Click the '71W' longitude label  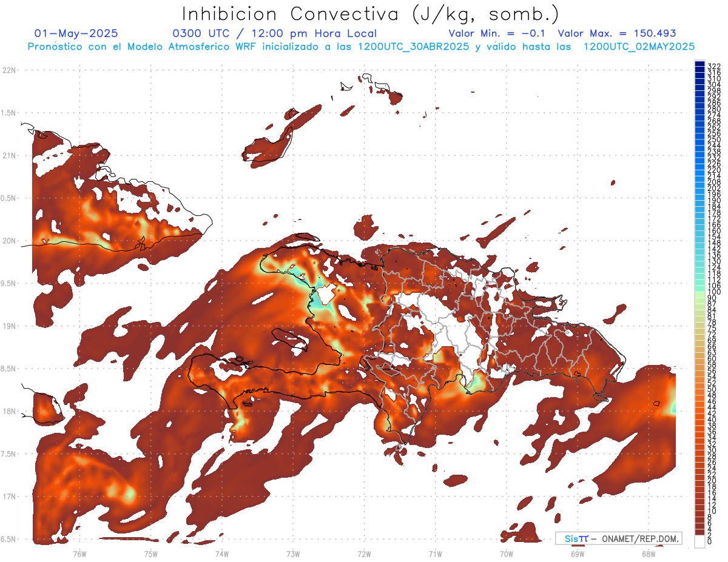pos(435,554)
